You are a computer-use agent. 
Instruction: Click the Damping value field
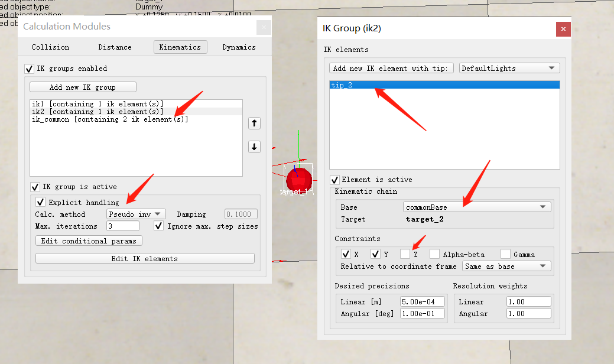[241, 214]
